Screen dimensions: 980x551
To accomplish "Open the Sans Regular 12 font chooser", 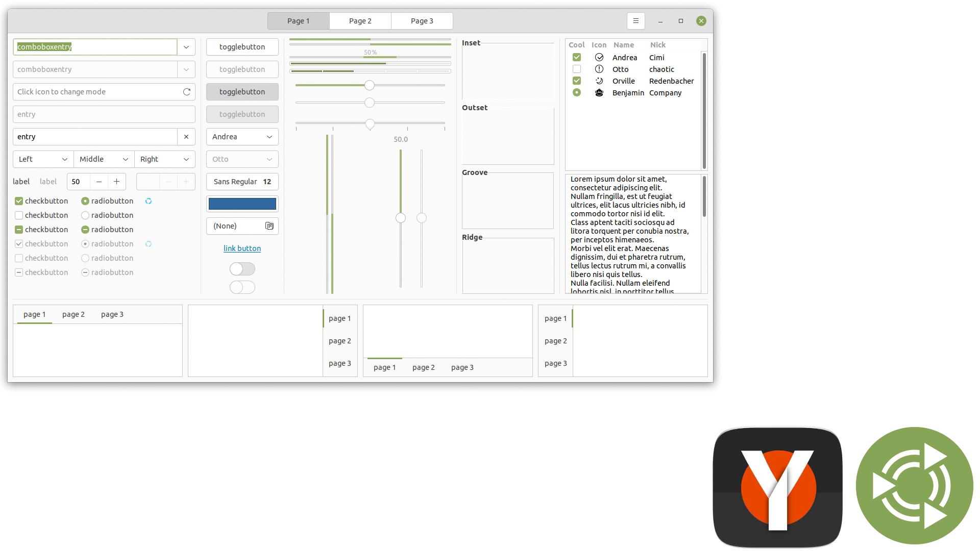I will click(x=242, y=182).
